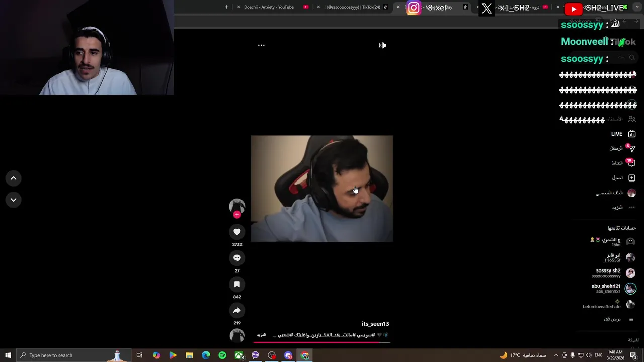Go to the previous video with the up arrow
The image size is (644, 362).
(x=14, y=178)
